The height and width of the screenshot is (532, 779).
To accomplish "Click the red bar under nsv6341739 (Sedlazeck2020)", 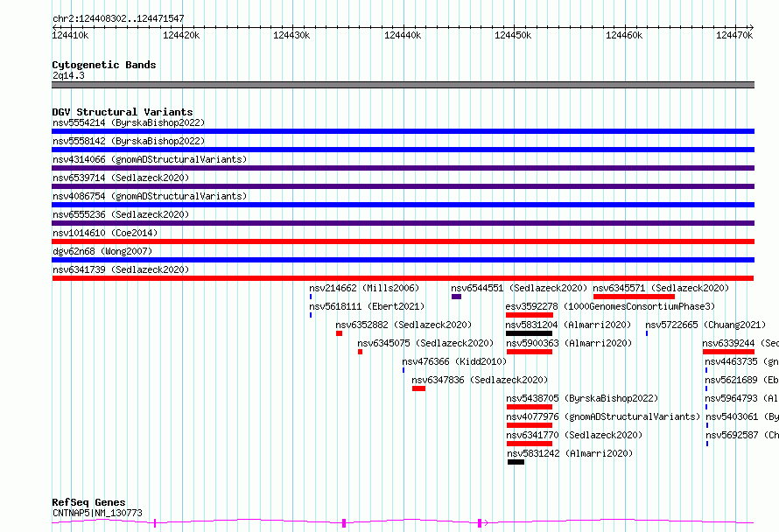I will [403, 278].
